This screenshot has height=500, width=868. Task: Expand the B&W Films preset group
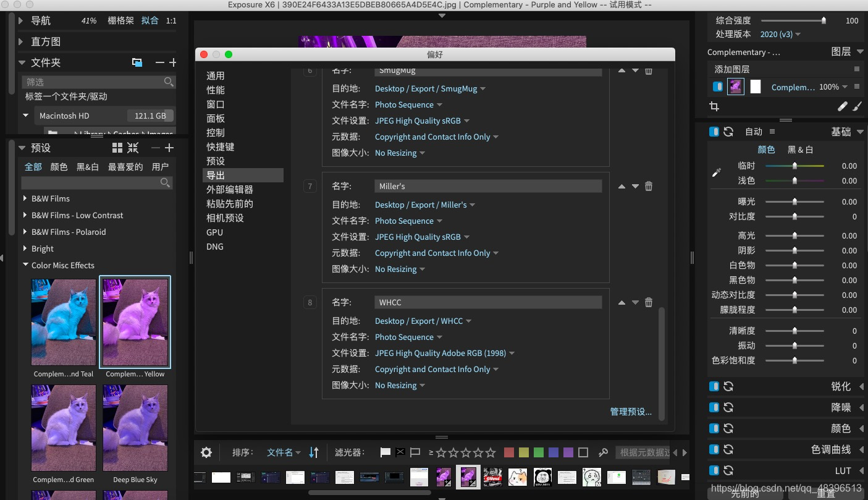coord(25,198)
